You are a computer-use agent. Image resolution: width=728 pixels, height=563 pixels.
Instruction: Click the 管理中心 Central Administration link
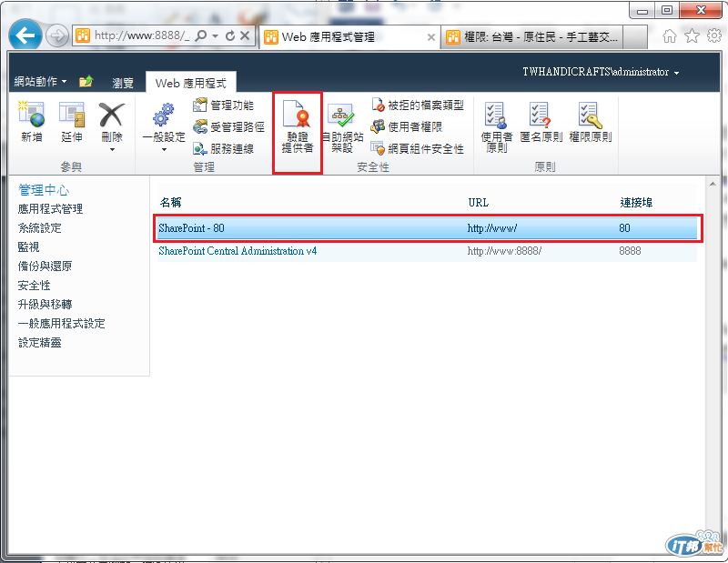[44, 189]
